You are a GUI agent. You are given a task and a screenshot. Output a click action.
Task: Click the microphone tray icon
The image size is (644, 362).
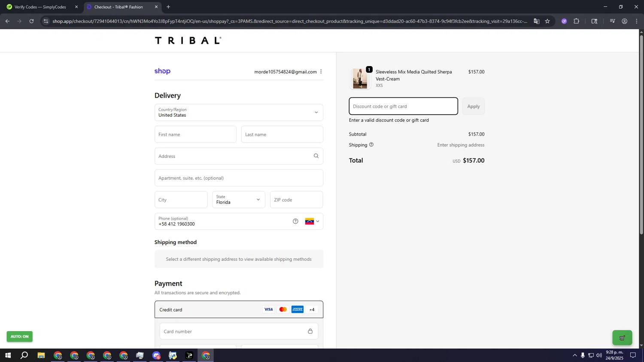[583, 355]
